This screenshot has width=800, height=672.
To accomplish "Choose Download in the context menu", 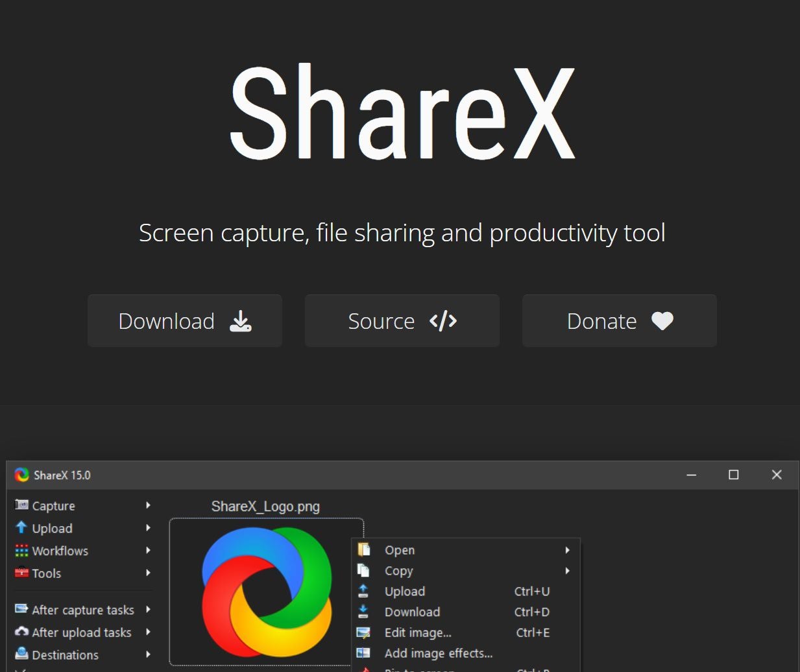I will (412, 612).
